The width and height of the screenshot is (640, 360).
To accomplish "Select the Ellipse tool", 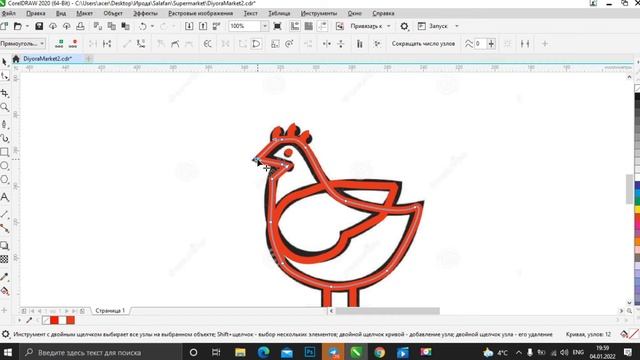I will coord(4,166).
